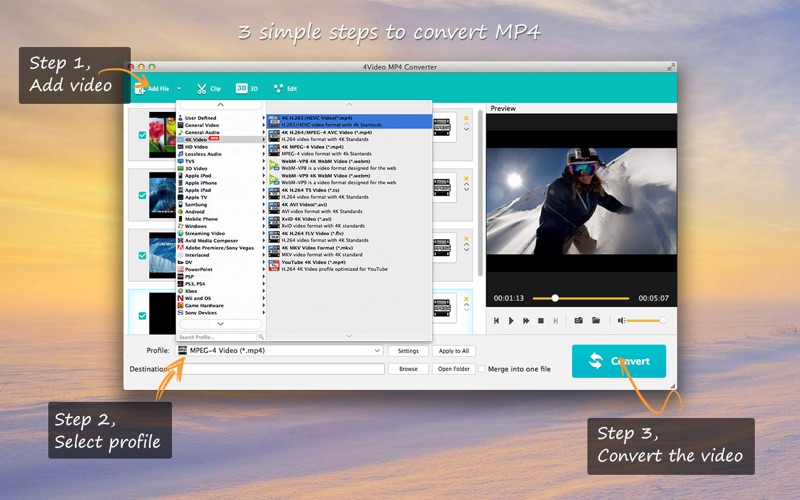
Task: Click format film icon on flower video row
Action: (x=442, y=127)
